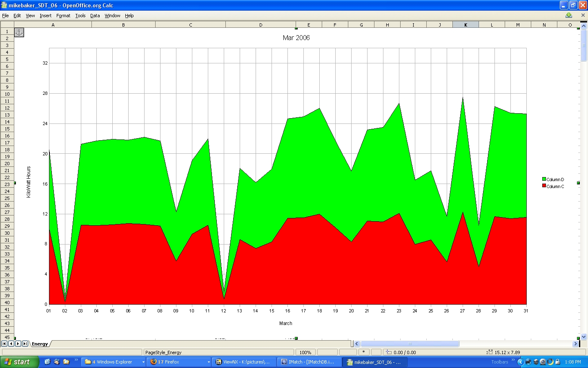Jump to last sheet with navigation arrow
The image size is (588, 368).
click(x=25, y=344)
